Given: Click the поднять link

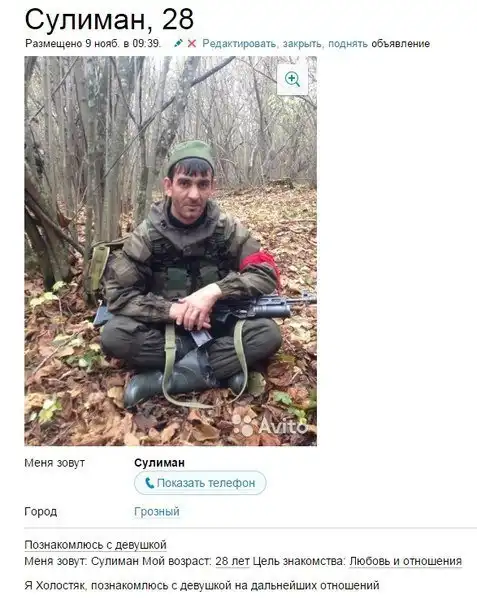Looking at the screenshot, I should [x=348, y=44].
